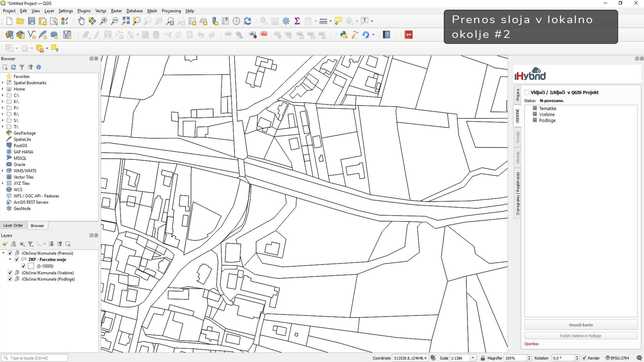
Task: Toggle the Render checkbox in status bar
Action: (584, 358)
